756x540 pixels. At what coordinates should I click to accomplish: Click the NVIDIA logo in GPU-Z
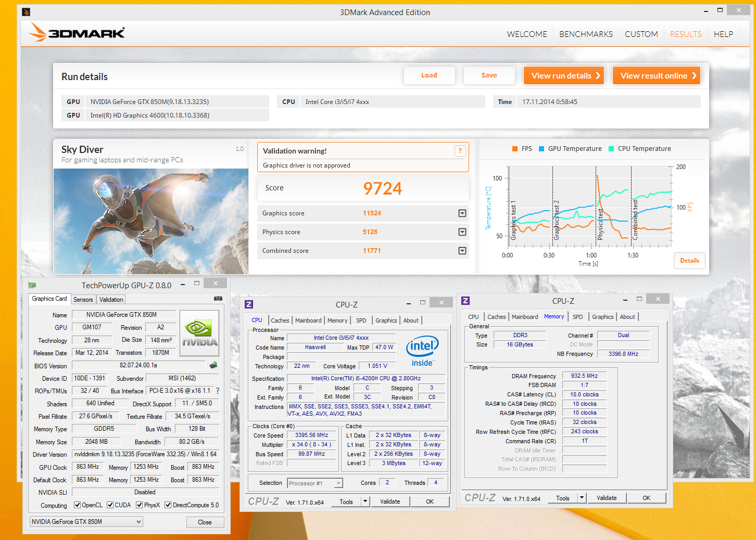[x=199, y=333]
